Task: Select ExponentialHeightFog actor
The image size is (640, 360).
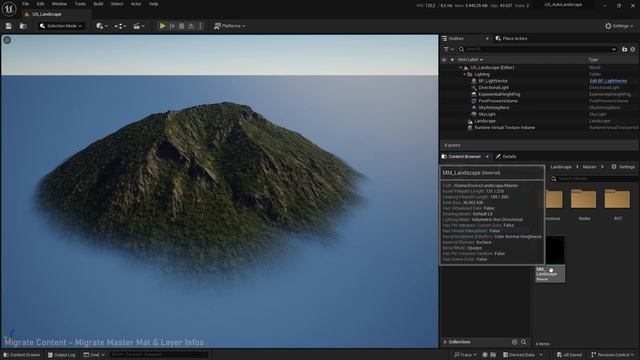Action: coord(499,94)
